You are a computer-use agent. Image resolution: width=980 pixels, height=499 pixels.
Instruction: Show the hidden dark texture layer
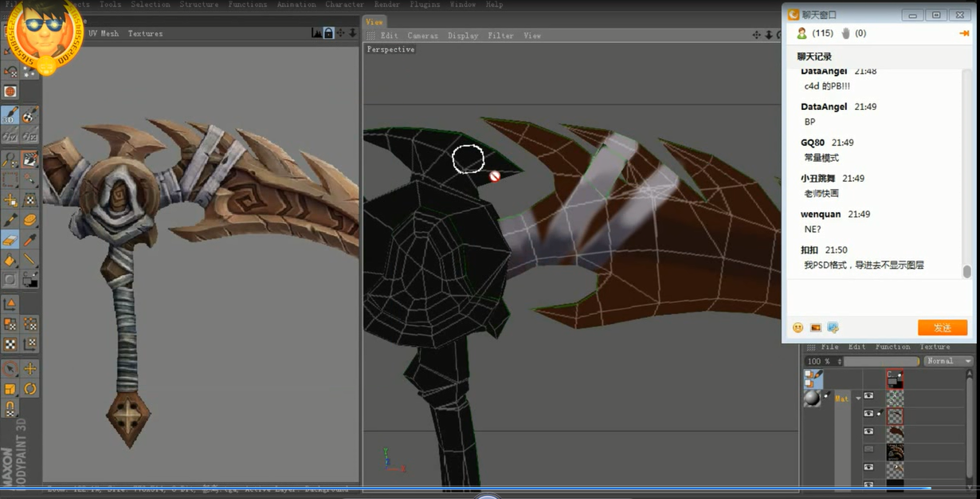click(868, 450)
